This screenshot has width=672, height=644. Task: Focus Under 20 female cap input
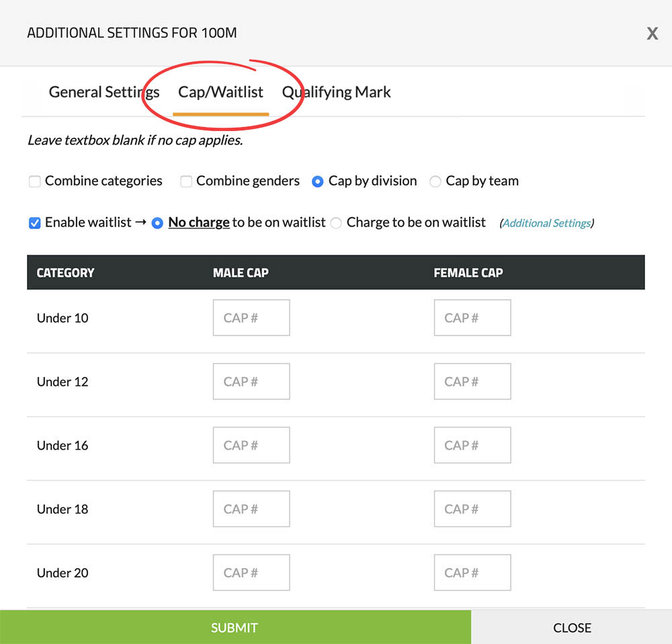click(x=472, y=573)
